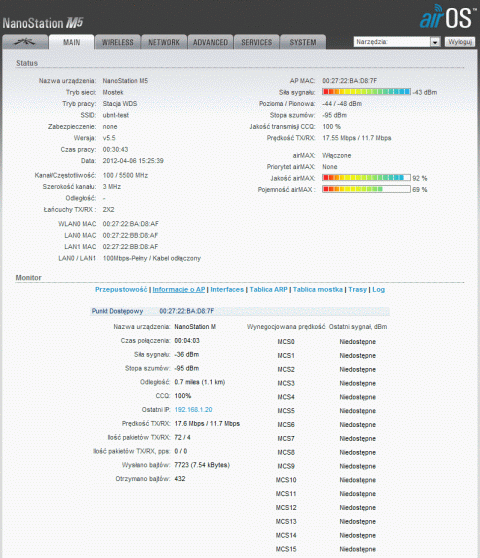Select the Informacje o AP link
The image size is (480, 558).
(x=179, y=290)
